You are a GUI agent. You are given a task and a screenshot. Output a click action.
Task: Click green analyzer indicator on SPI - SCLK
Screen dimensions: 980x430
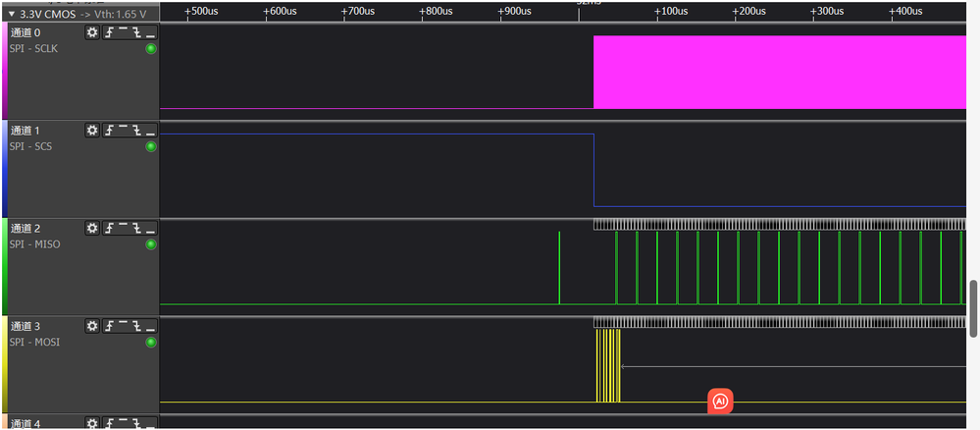tap(151, 49)
